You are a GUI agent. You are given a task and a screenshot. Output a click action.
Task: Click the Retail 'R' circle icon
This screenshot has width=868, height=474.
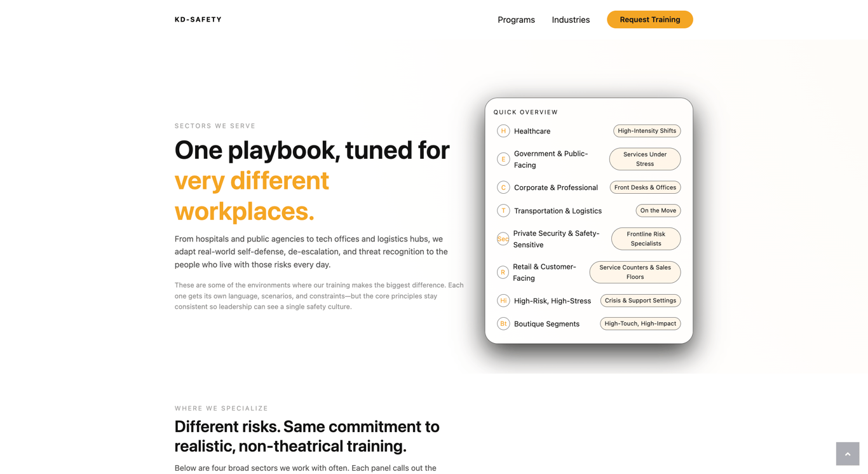503,272
